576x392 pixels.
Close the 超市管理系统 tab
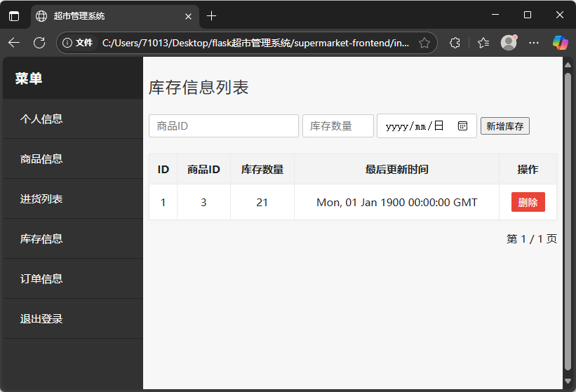click(x=188, y=17)
